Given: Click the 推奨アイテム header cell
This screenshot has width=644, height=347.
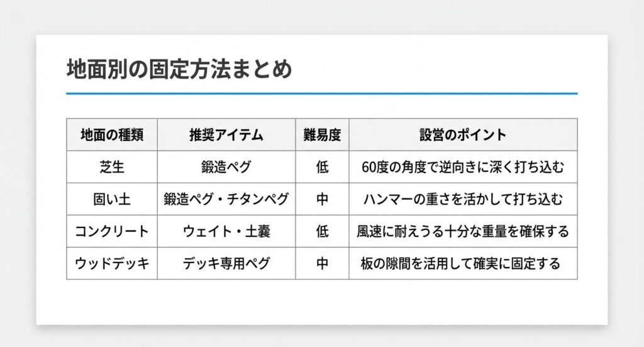Looking at the screenshot, I should [x=226, y=134].
